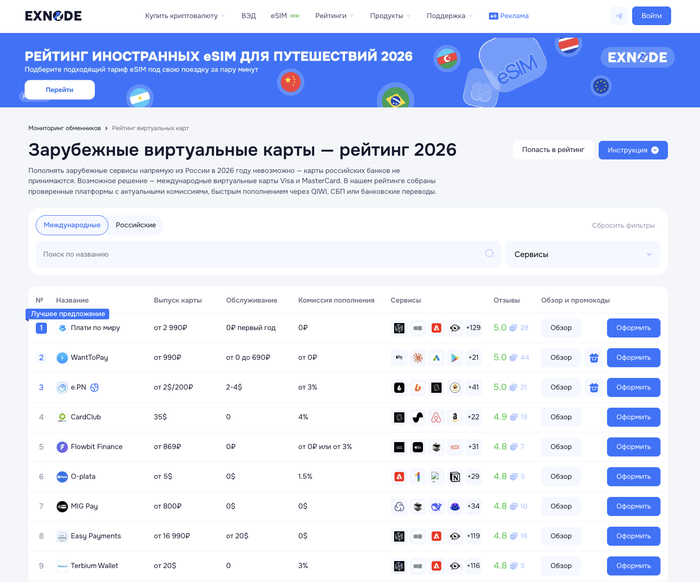Viewport: 700px width, 582px height.
Task: Click the Google Play service icon in WantToPay row
Action: coord(455,358)
